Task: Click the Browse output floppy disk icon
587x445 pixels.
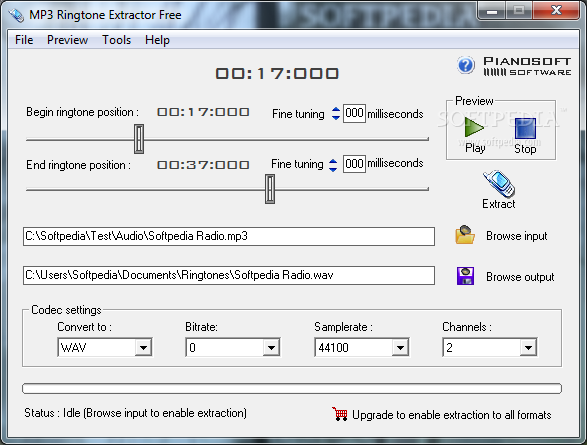Action: coord(465,276)
